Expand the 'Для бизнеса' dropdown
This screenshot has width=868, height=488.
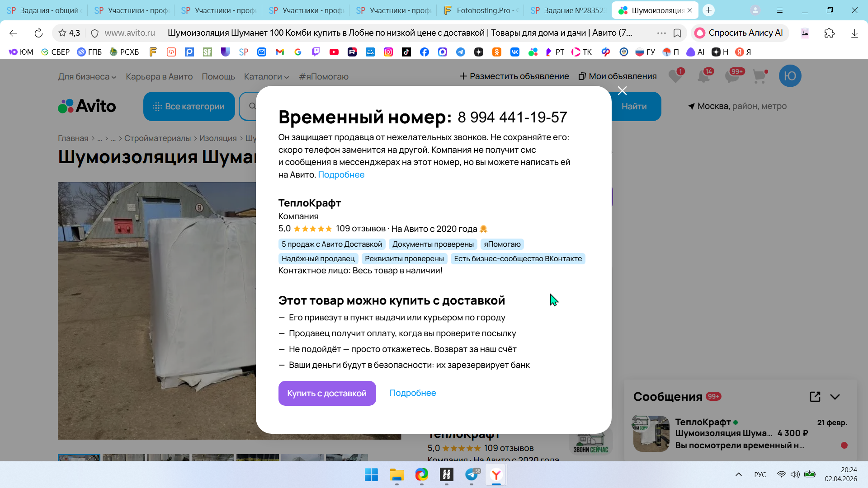pyautogui.click(x=87, y=77)
